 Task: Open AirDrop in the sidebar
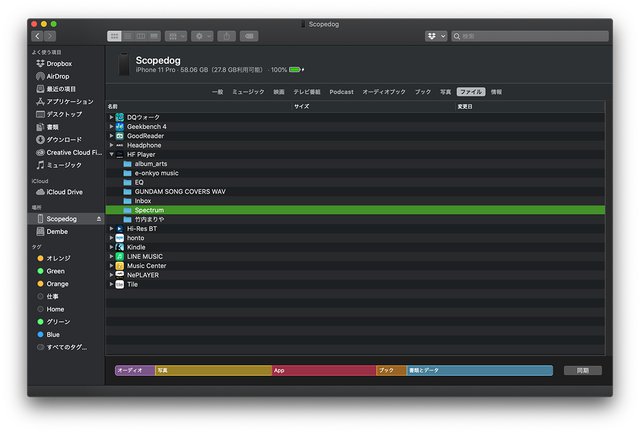58,76
